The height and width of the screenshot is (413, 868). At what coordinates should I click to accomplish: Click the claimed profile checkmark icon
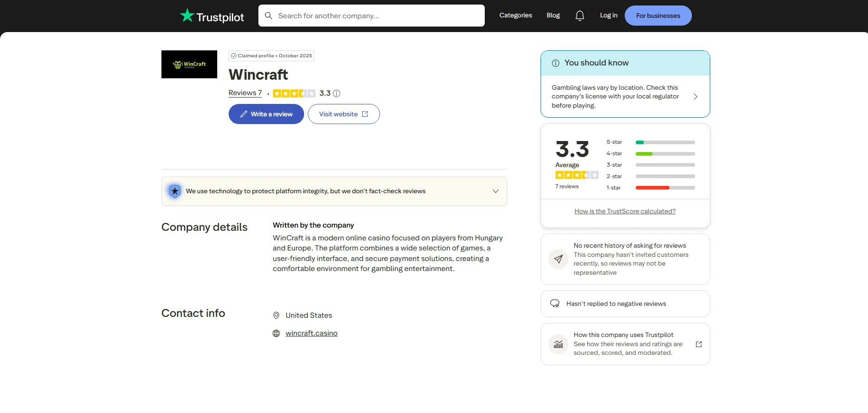[x=234, y=56]
